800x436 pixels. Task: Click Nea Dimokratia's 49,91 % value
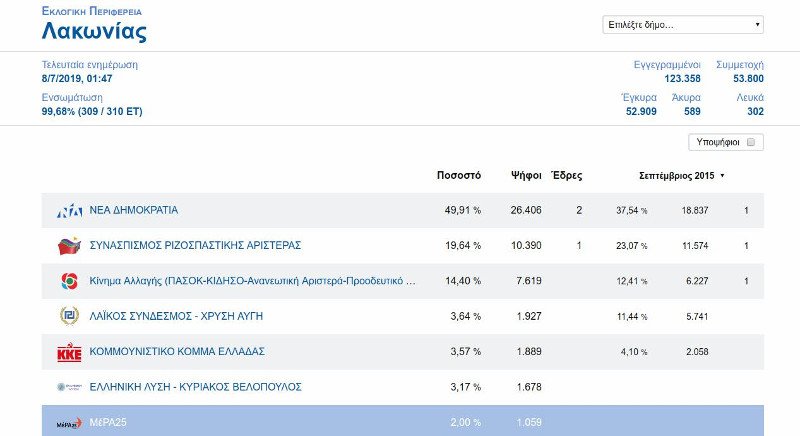coord(463,210)
